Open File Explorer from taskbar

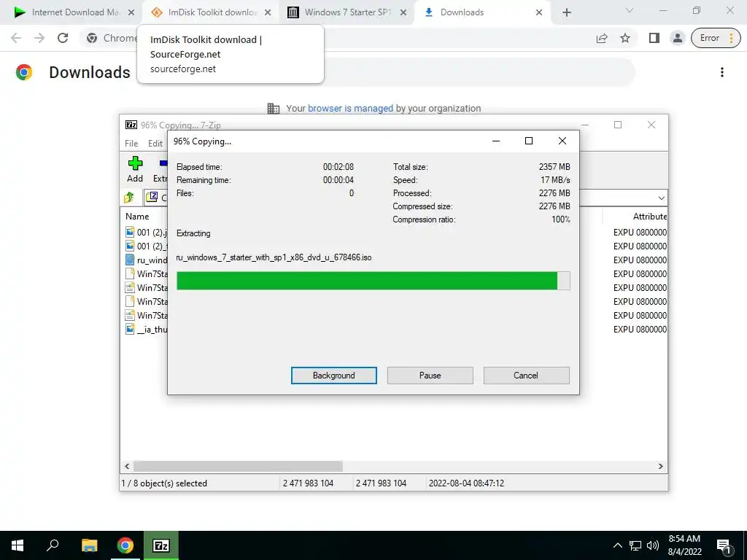89,545
